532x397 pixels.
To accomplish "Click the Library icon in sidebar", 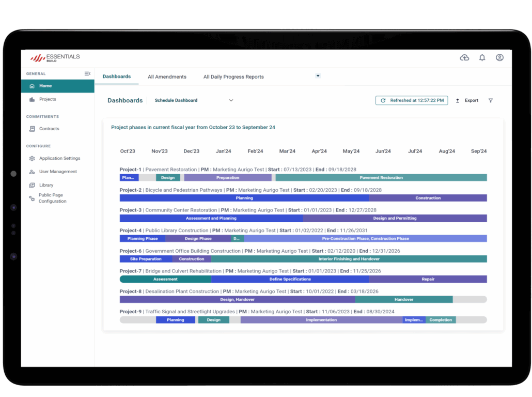I will point(32,185).
